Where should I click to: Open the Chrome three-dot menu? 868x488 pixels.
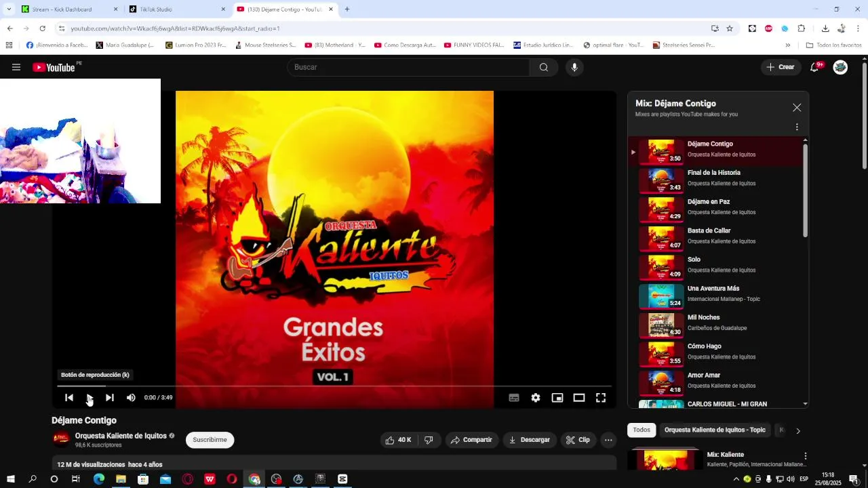859,28
